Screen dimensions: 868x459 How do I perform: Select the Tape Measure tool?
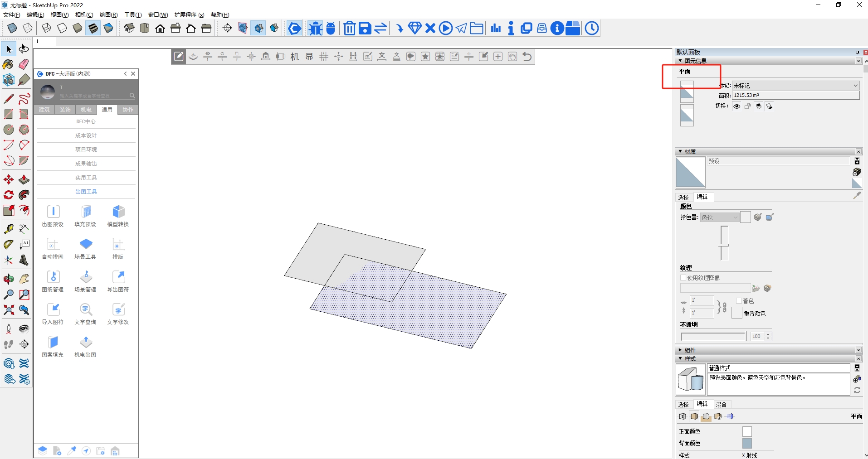tap(9, 229)
